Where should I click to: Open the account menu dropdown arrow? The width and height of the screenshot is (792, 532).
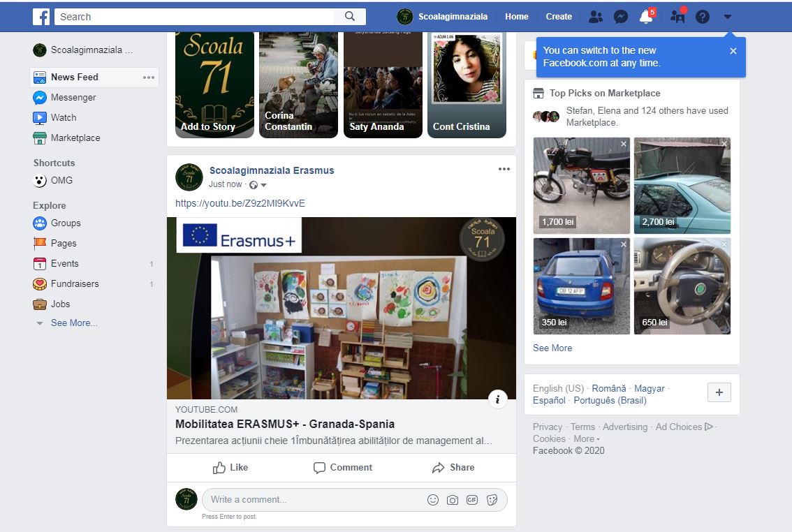727,17
